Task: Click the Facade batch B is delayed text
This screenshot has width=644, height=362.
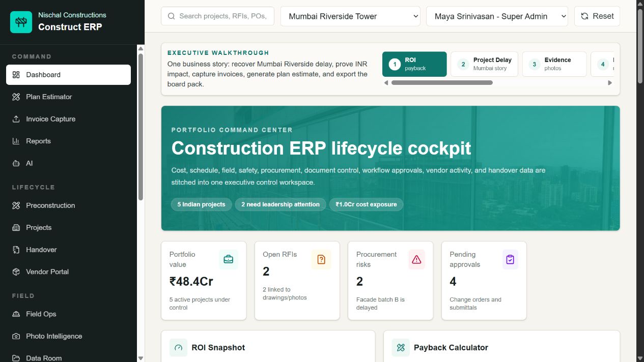Action: pyautogui.click(x=380, y=304)
